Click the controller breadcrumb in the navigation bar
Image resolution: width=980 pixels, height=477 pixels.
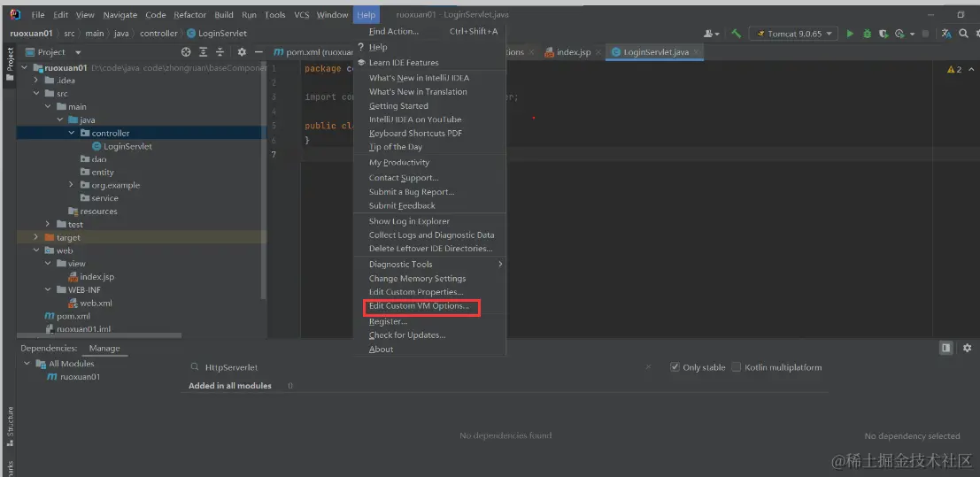pyautogui.click(x=158, y=33)
